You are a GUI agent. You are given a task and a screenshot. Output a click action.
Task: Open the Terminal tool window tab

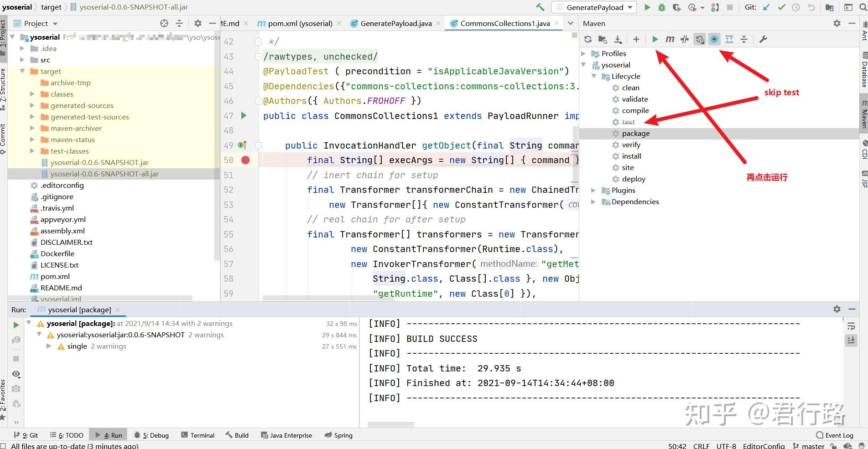pos(198,435)
